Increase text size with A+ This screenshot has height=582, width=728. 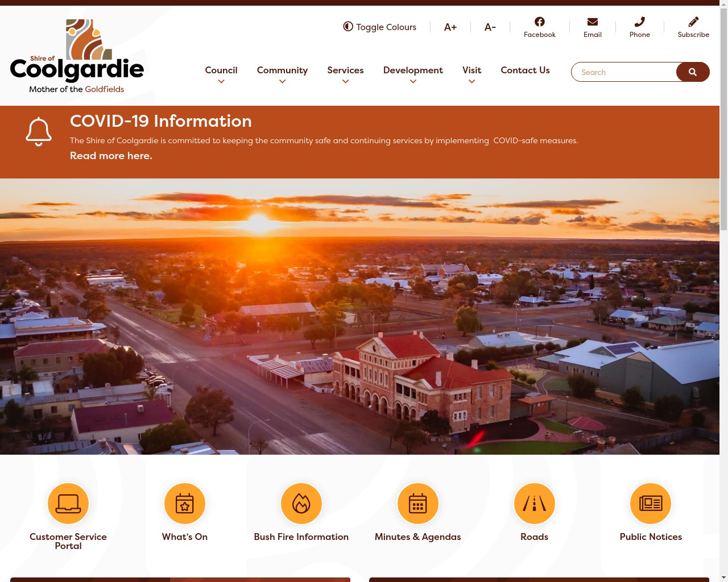point(450,27)
